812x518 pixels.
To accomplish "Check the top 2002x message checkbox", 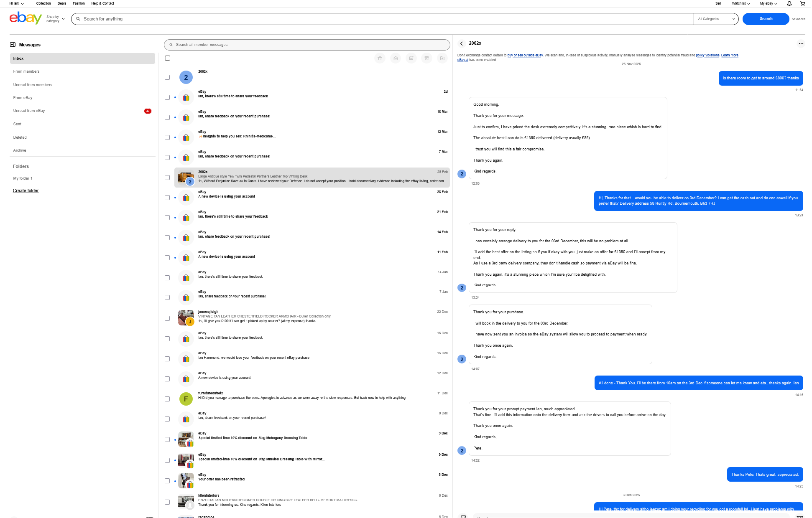I will click(x=167, y=77).
